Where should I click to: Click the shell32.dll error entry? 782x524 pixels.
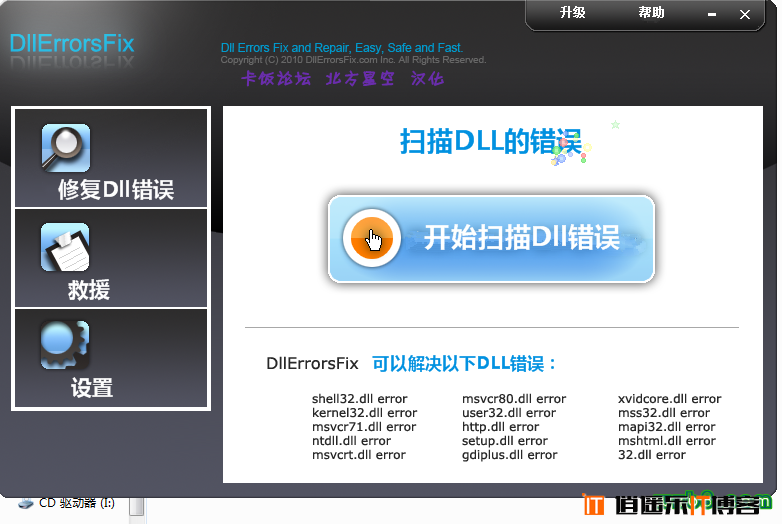point(360,399)
